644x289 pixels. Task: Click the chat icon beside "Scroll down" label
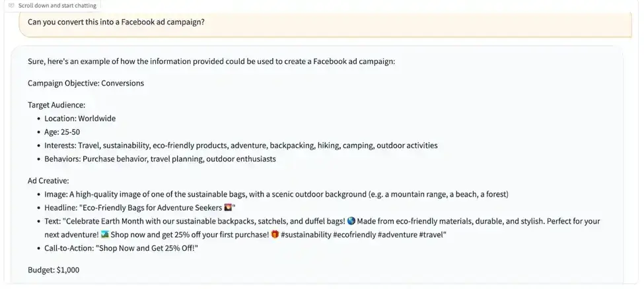pyautogui.click(x=11, y=5)
